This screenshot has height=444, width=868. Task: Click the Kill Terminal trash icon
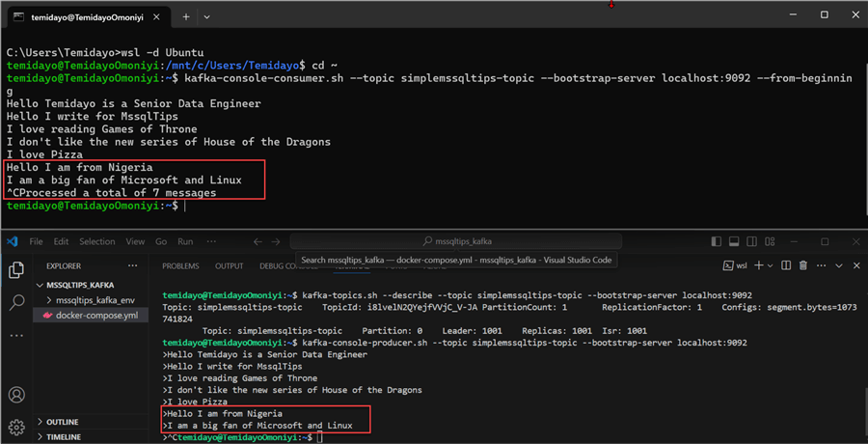coord(802,265)
